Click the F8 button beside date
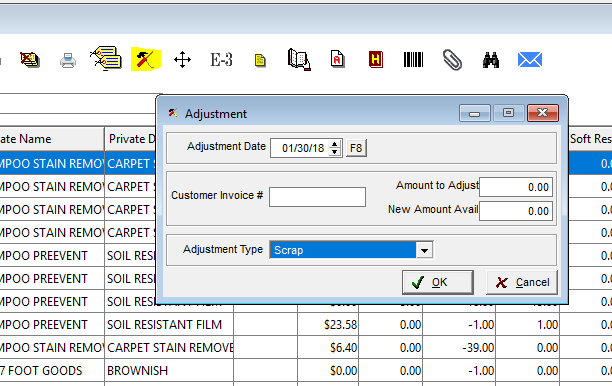612x386 pixels. [x=356, y=148]
